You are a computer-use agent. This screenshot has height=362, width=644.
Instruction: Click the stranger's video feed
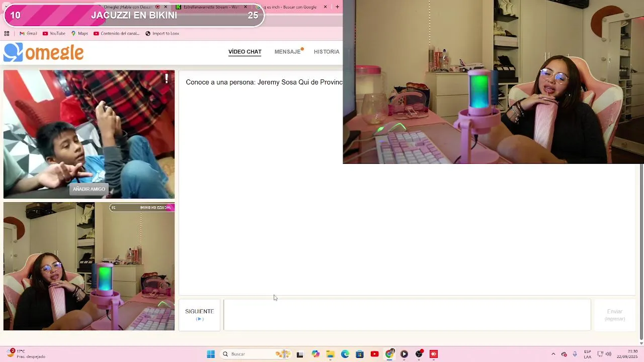pyautogui.click(x=89, y=134)
